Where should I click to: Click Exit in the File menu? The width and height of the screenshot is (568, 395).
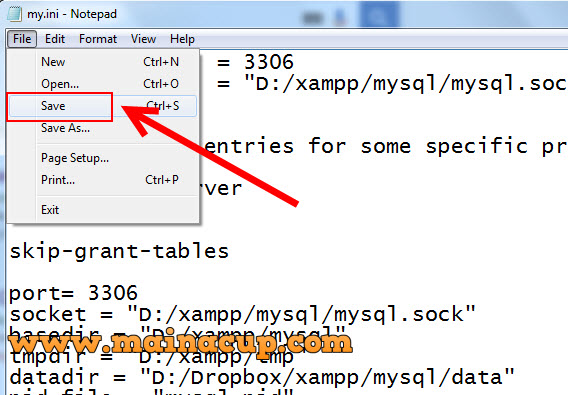pos(103,209)
